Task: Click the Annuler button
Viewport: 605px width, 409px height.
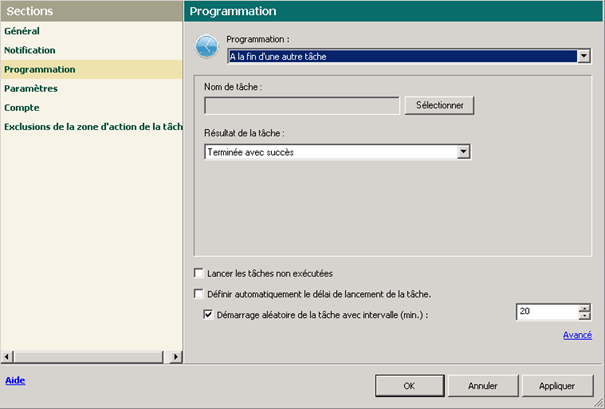Action: pos(483,385)
